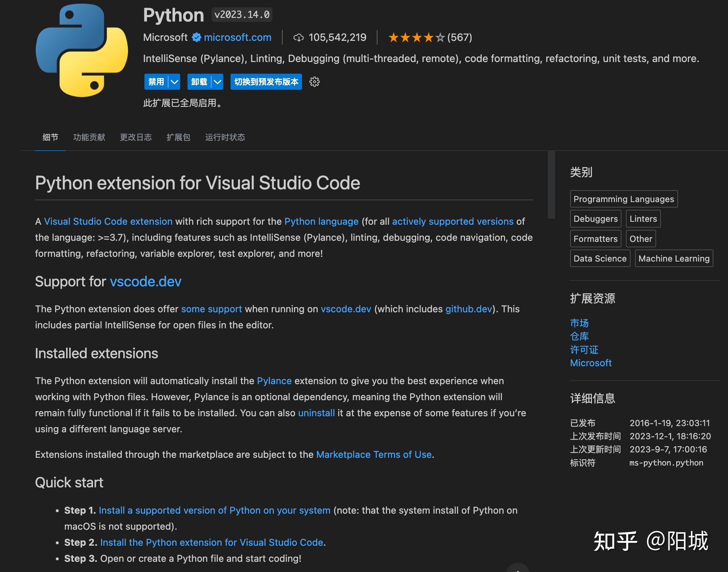Select the Machine Learning category tag

674,258
